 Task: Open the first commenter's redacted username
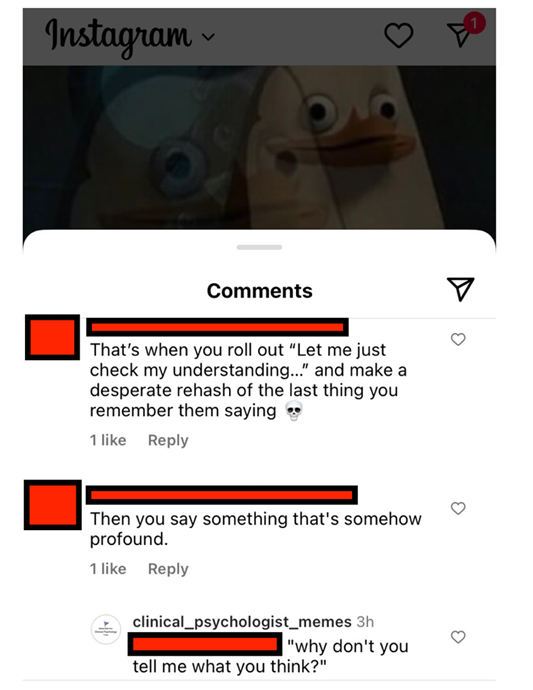pyautogui.click(x=217, y=327)
